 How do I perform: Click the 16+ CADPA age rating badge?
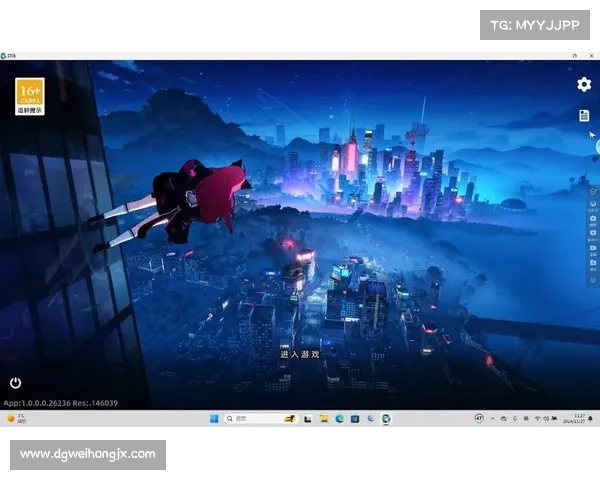pos(29,96)
